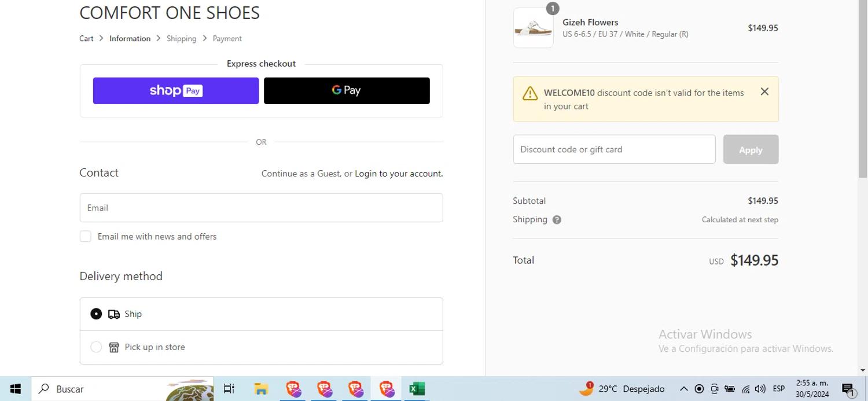868x401 pixels.
Task: Click the shipping help question mark icon
Action: pos(557,220)
